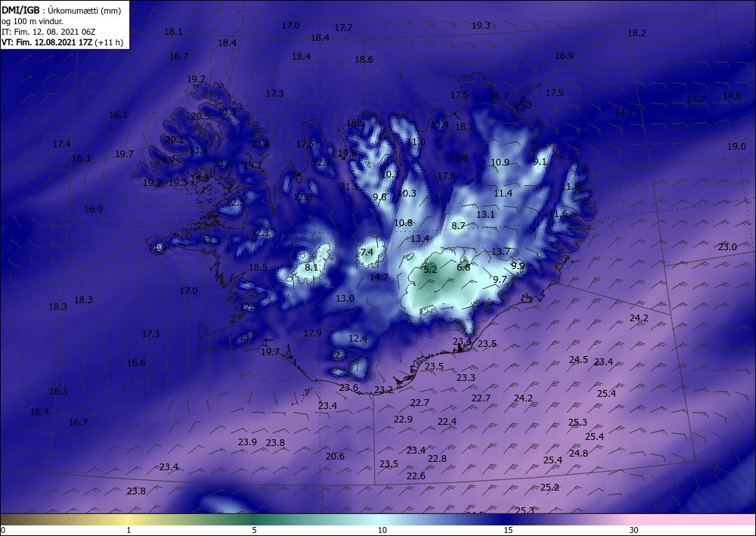This screenshot has height=536, width=756.
Task: Click the map value 11.4
Action: 503,194
